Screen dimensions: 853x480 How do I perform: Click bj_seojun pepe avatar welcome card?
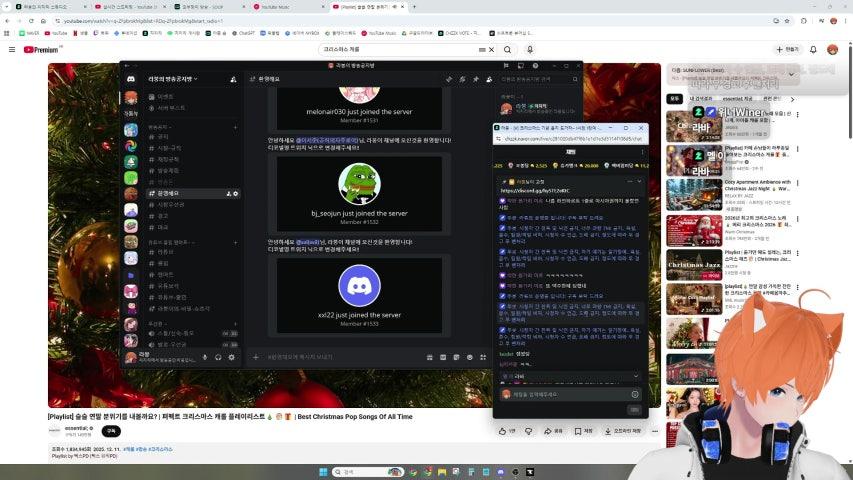[x=360, y=184]
